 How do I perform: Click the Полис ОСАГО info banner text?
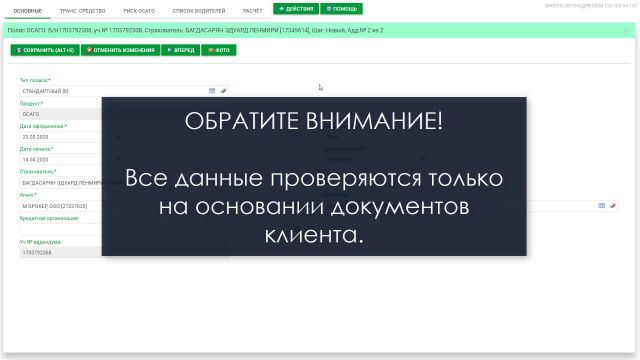tap(196, 30)
